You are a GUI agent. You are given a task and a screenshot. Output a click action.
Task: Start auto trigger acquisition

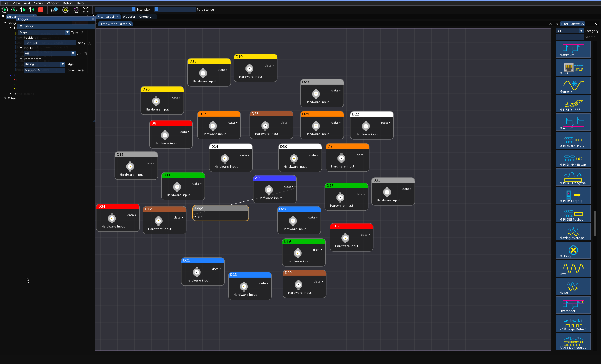click(x=14, y=10)
